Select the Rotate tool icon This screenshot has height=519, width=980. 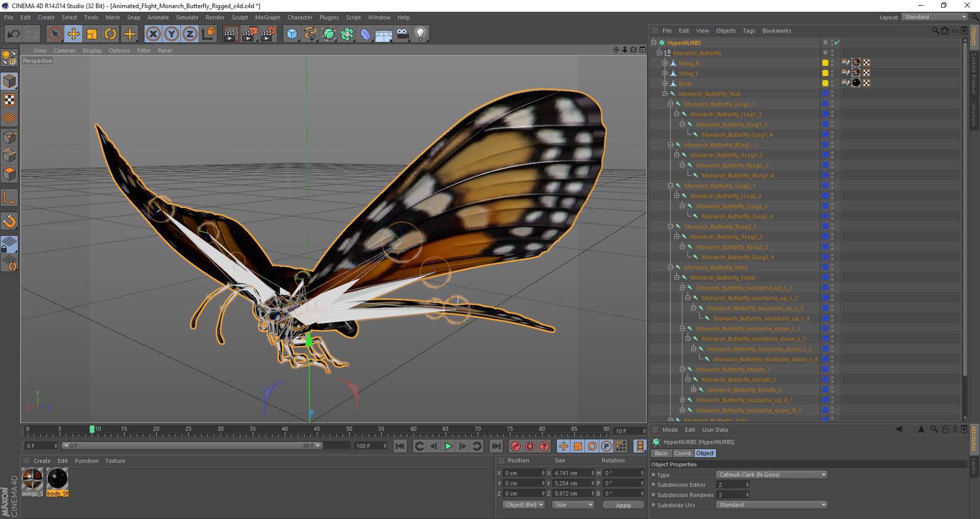coord(110,34)
